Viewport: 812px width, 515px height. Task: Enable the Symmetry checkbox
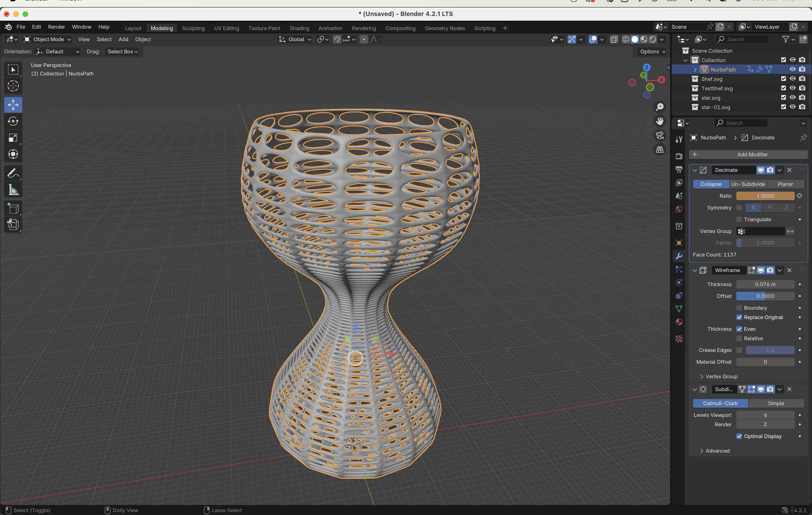coord(739,208)
